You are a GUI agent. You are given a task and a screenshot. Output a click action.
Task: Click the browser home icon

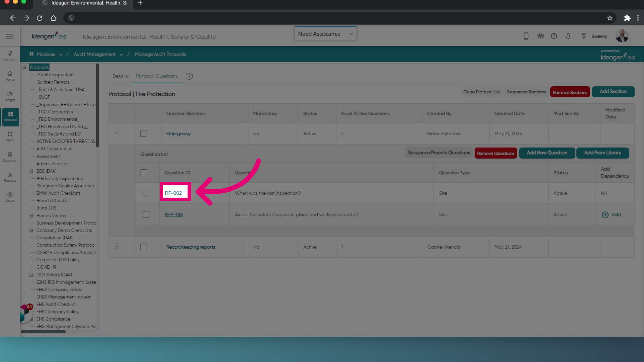click(x=53, y=18)
